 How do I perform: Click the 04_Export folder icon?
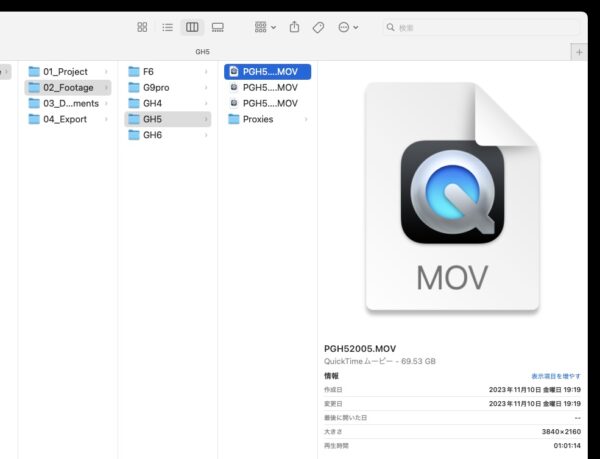[34, 119]
